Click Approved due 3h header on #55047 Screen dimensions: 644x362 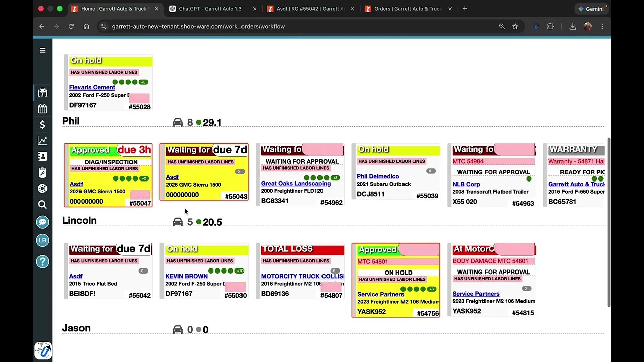coord(111,150)
